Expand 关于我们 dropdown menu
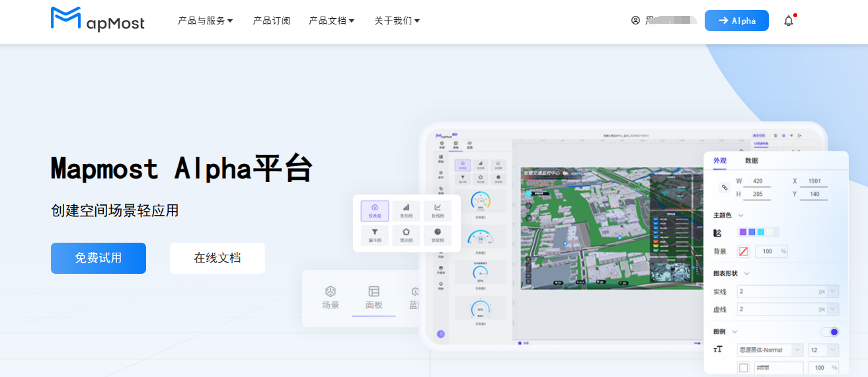The width and height of the screenshot is (868, 377). 397,21
